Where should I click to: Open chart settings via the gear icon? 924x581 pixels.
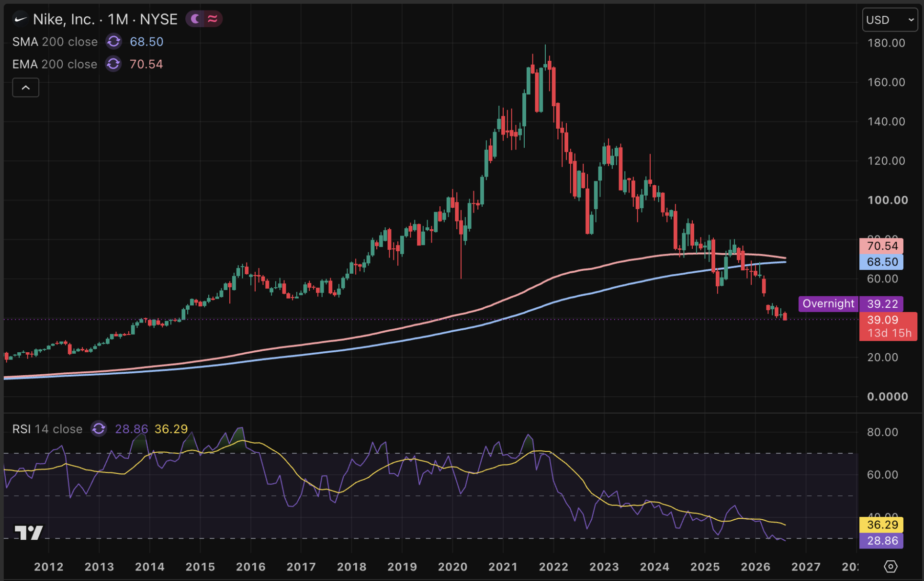pyautogui.click(x=890, y=567)
